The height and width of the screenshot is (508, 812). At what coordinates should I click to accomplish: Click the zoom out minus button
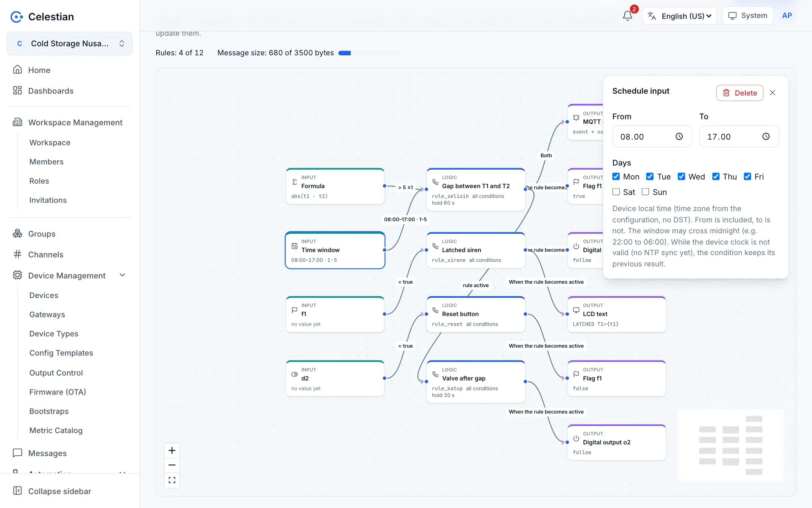(x=172, y=465)
